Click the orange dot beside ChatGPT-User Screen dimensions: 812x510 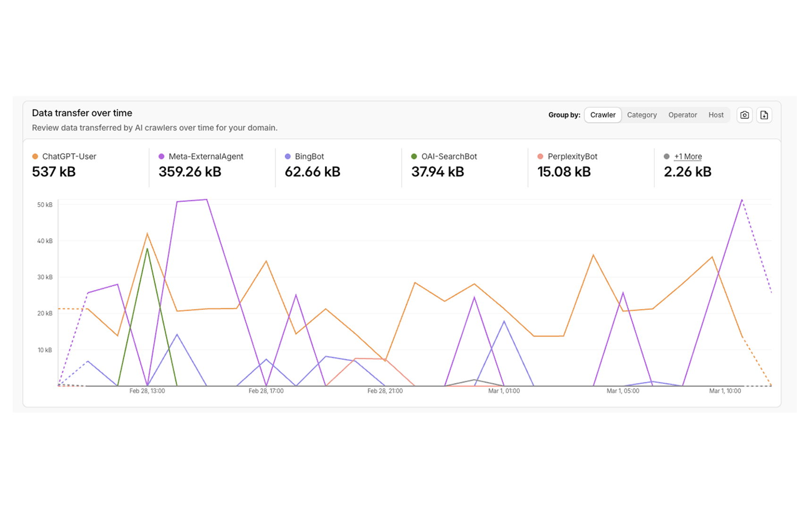pyautogui.click(x=34, y=156)
